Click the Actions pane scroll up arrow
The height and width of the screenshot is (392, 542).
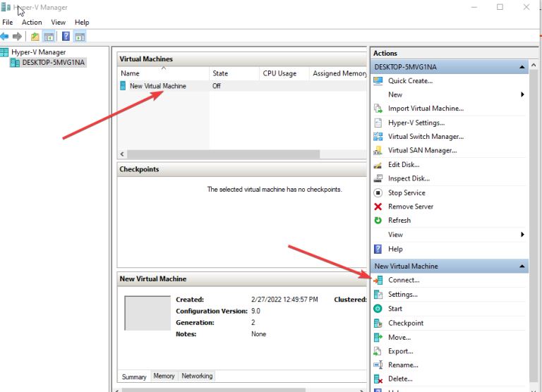534,66
